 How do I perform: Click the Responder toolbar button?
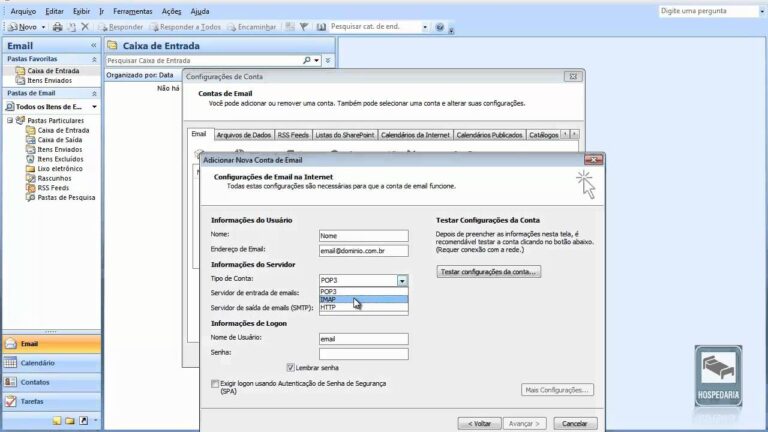(121, 27)
